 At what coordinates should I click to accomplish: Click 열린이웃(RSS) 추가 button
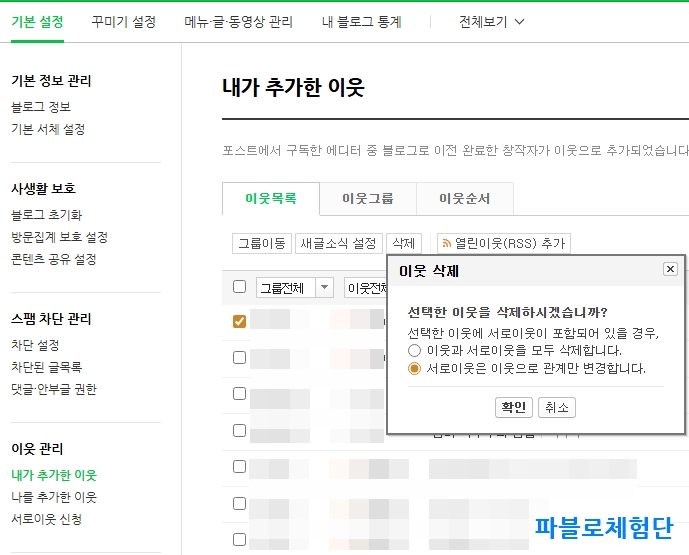[x=504, y=243]
